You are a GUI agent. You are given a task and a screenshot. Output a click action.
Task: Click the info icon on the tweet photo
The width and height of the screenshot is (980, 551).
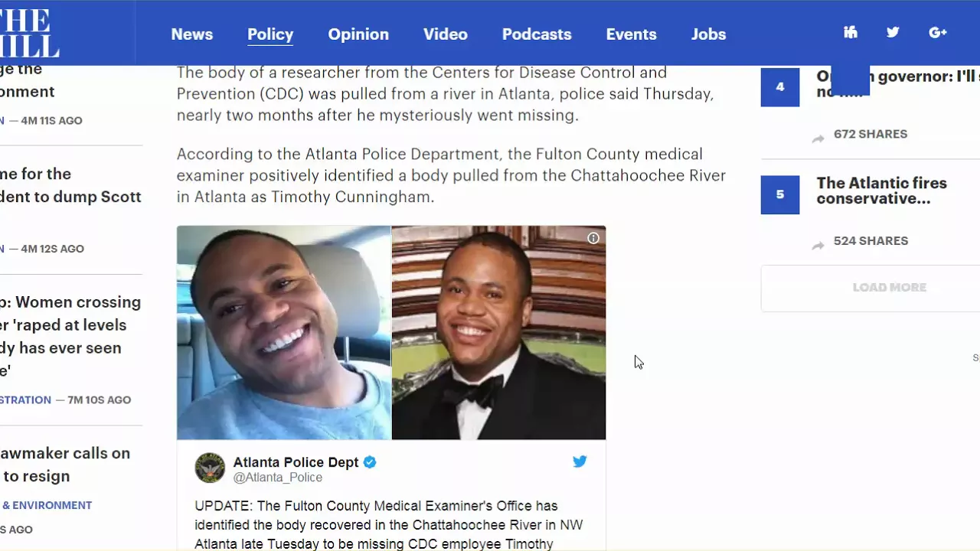point(593,238)
